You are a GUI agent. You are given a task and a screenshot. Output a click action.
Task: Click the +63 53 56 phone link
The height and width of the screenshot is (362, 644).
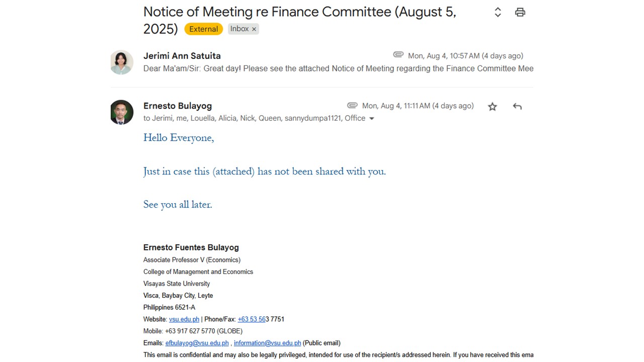(x=251, y=319)
